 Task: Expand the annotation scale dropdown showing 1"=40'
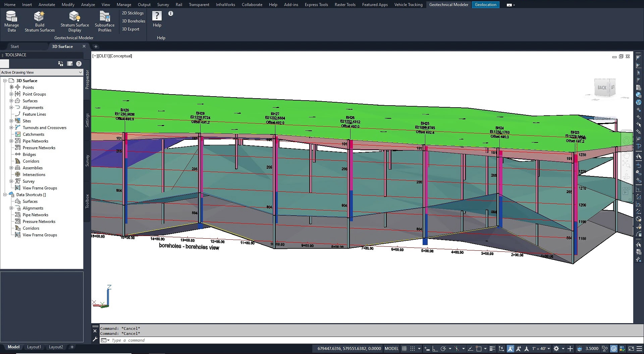coord(549,349)
